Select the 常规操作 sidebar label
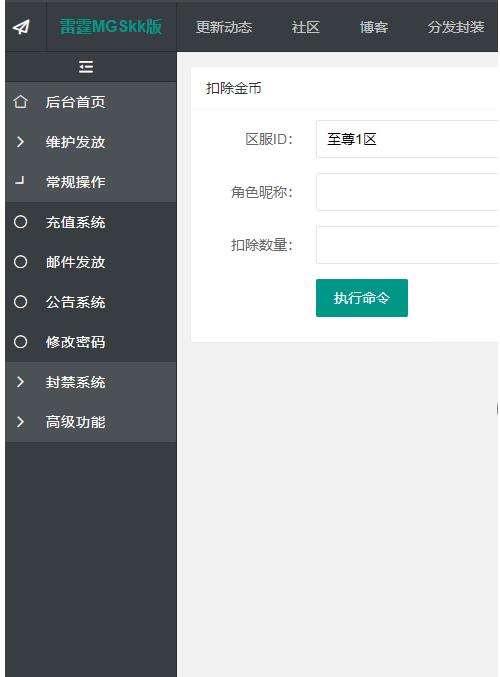Screen dimensions: 500x677 point(76,182)
